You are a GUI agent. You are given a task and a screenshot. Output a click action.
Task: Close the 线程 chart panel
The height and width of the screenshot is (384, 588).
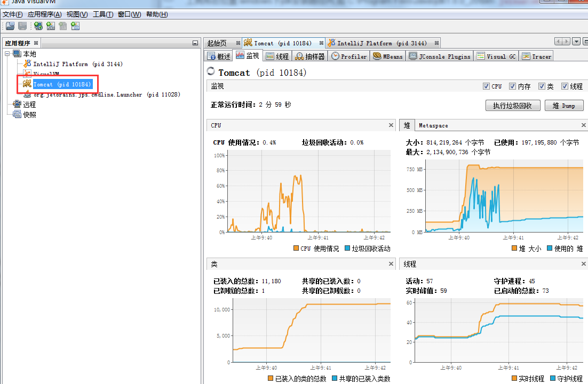tap(584, 264)
